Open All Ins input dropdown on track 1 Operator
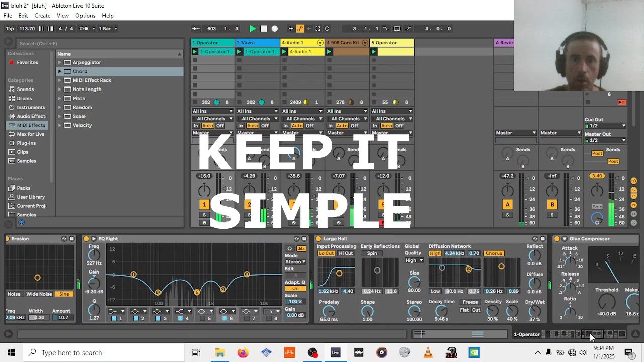 [x=212, y=111]
